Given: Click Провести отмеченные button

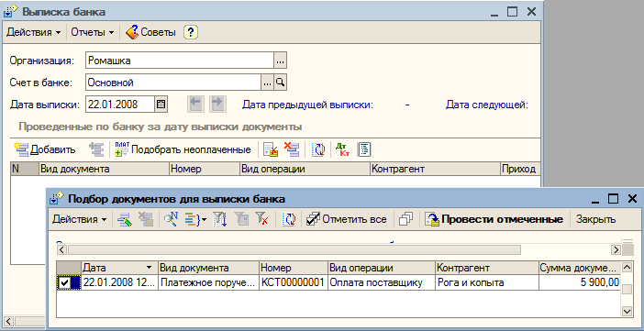Looking at the screenshot, I should 494,219.
